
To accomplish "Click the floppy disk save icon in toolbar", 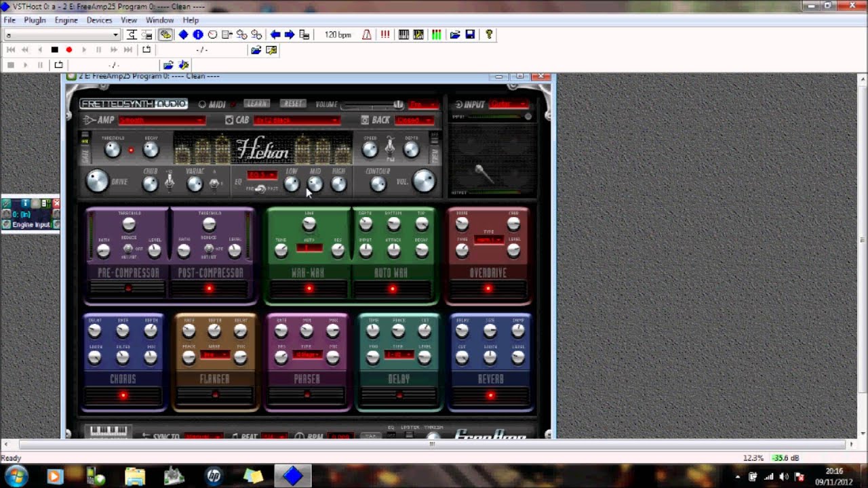I will click(470, 35).
